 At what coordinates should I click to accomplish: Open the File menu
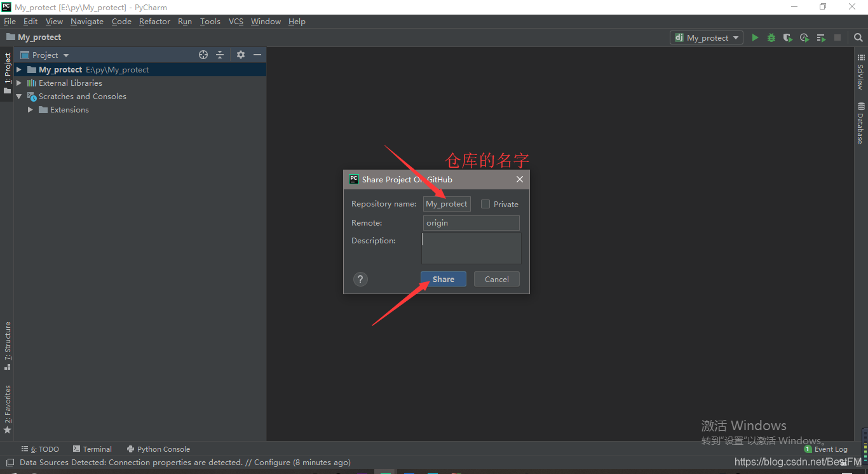tap(10, 22)
